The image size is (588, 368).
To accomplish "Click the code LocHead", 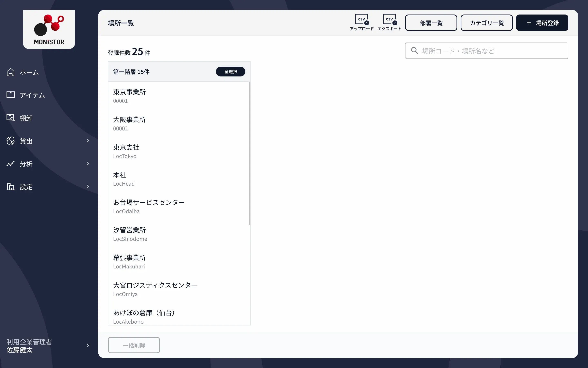I will click(124, 184).
